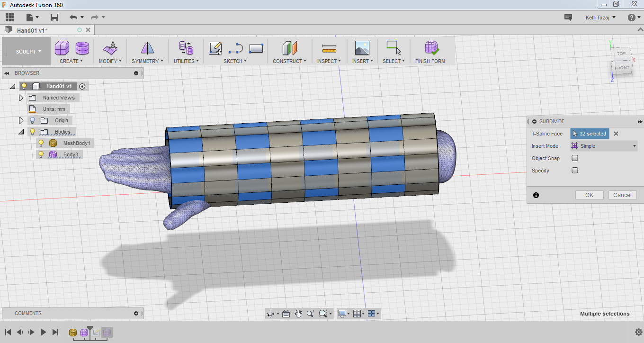
Task: Open the notifications chat icon
Action: pyautogui.click(x=568, y=18)
